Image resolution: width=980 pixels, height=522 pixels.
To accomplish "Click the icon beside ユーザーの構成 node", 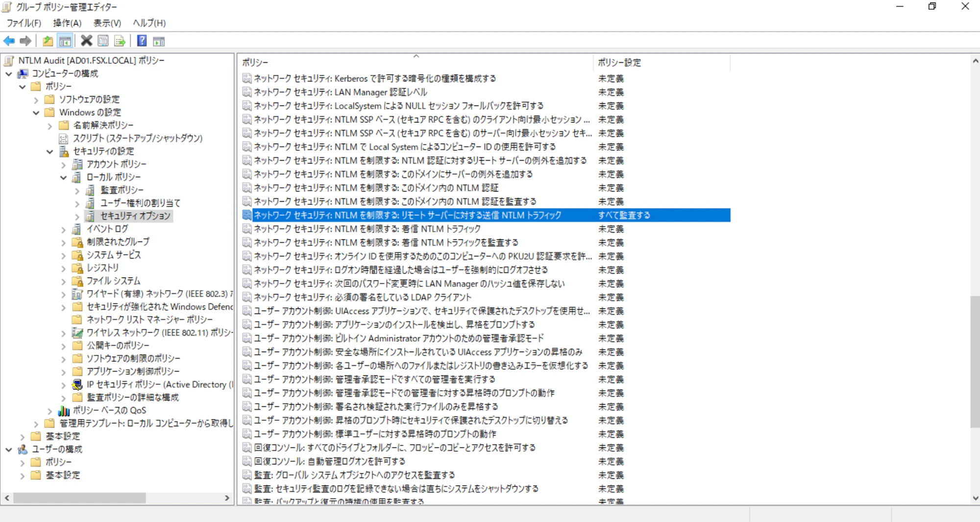I will pos(23,449).
